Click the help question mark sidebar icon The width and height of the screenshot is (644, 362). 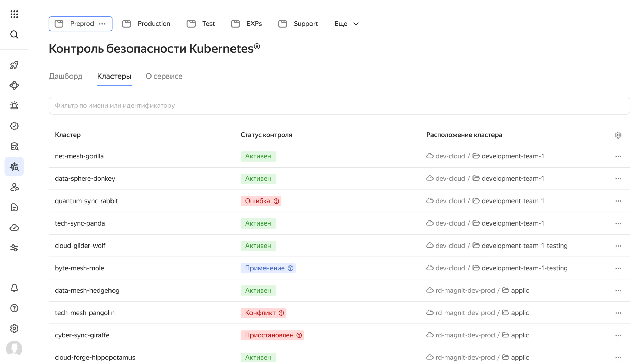point(14,308)
